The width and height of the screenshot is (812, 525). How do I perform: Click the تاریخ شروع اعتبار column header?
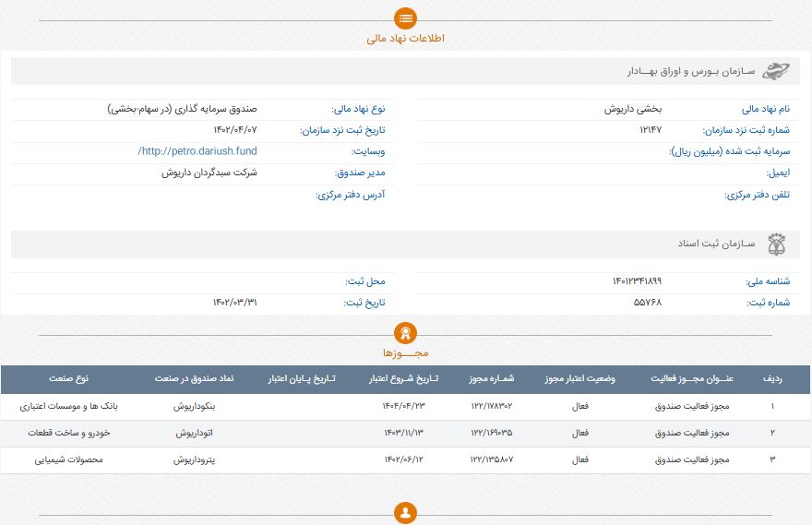click(403, 379)
